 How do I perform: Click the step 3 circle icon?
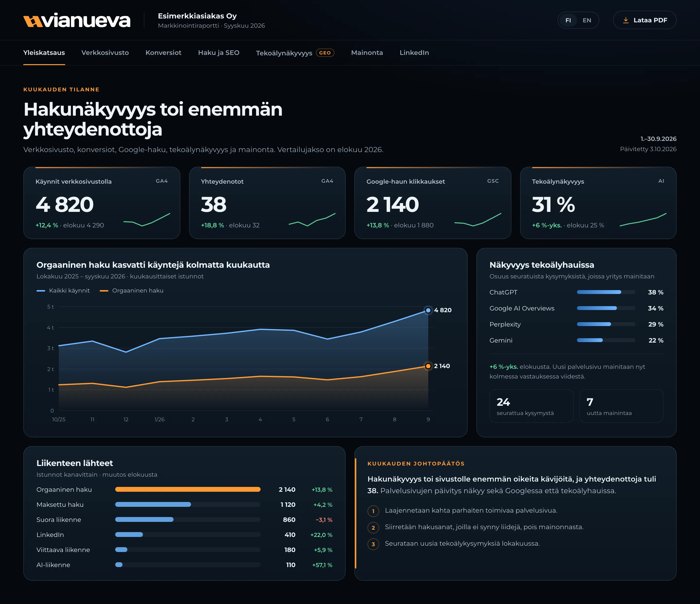[x=373, y=544]
